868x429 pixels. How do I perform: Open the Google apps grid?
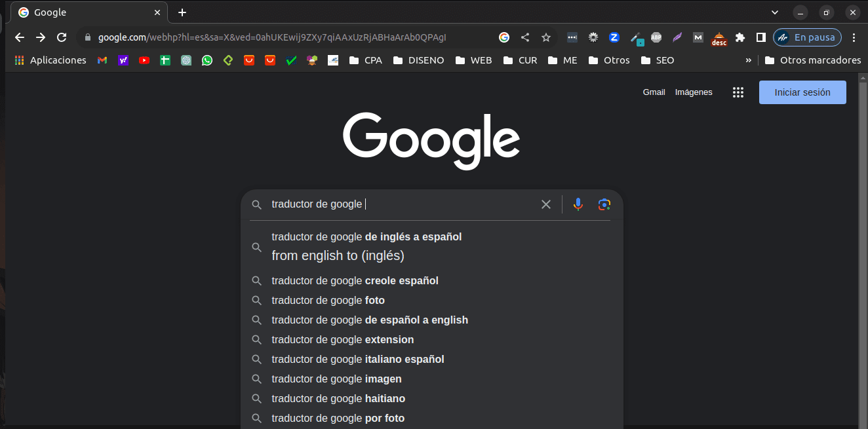coord(738,92)
